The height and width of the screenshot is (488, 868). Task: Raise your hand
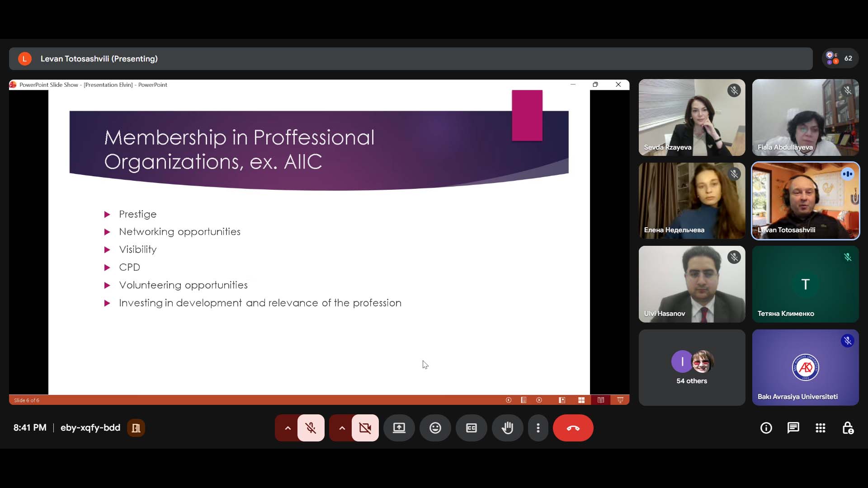pyautogui.click(x=507, y=428)
